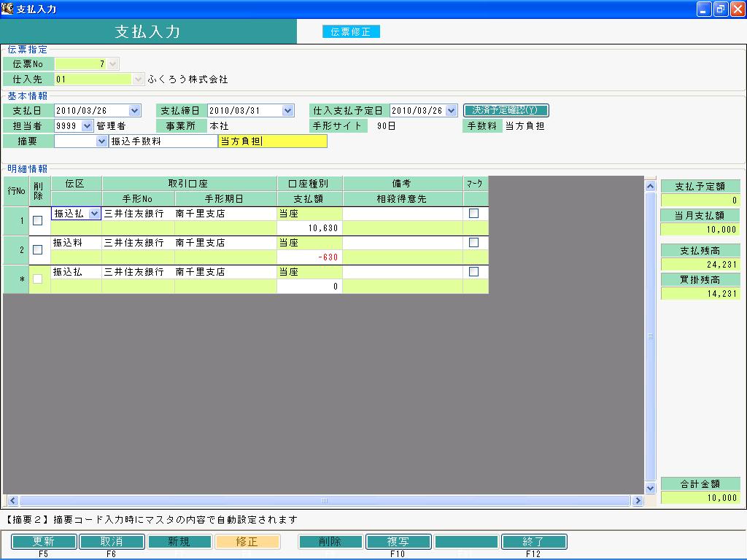
Task: Click the 終了 F12 button
Action: 534,542
